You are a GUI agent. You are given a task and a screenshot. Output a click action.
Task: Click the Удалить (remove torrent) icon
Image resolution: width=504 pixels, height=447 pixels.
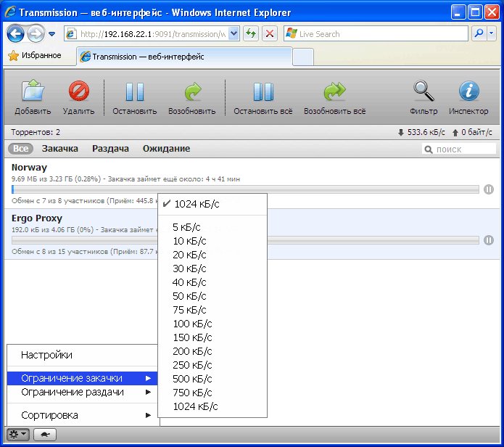[x=79, y=91]
